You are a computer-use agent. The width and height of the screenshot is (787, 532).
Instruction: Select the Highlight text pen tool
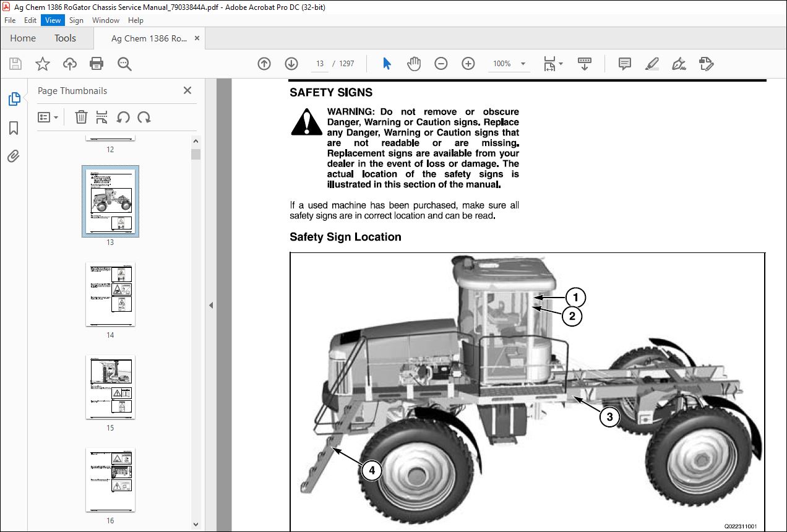652,64
